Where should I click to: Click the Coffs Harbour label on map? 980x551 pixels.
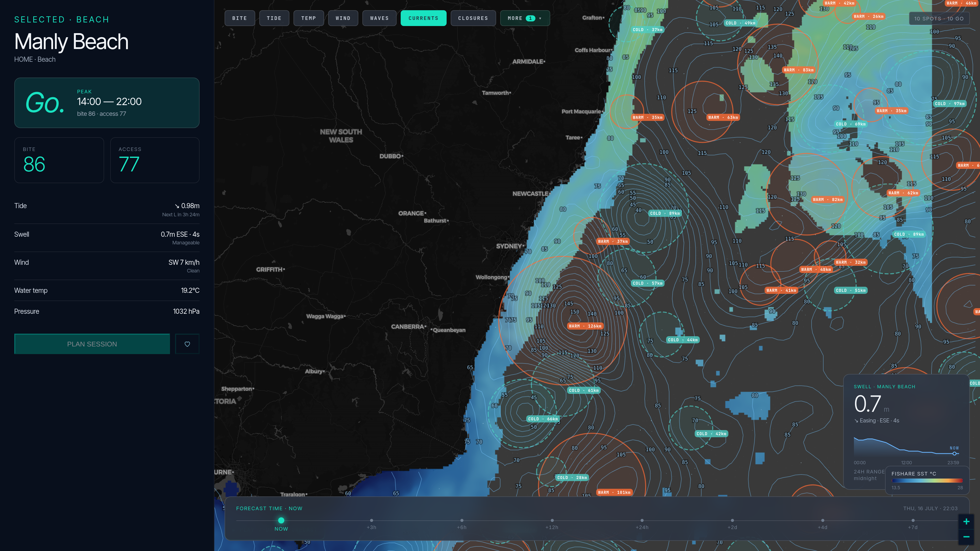[592, 50]
